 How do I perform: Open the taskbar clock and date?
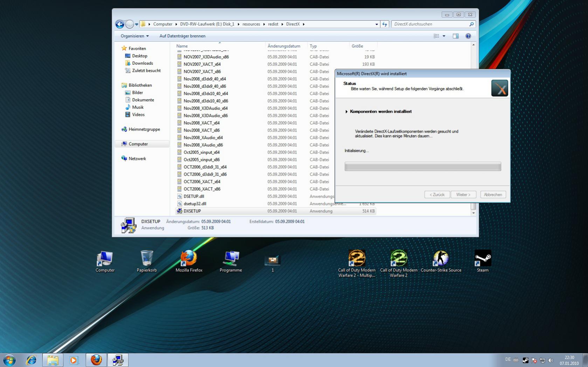click(569, 360)
